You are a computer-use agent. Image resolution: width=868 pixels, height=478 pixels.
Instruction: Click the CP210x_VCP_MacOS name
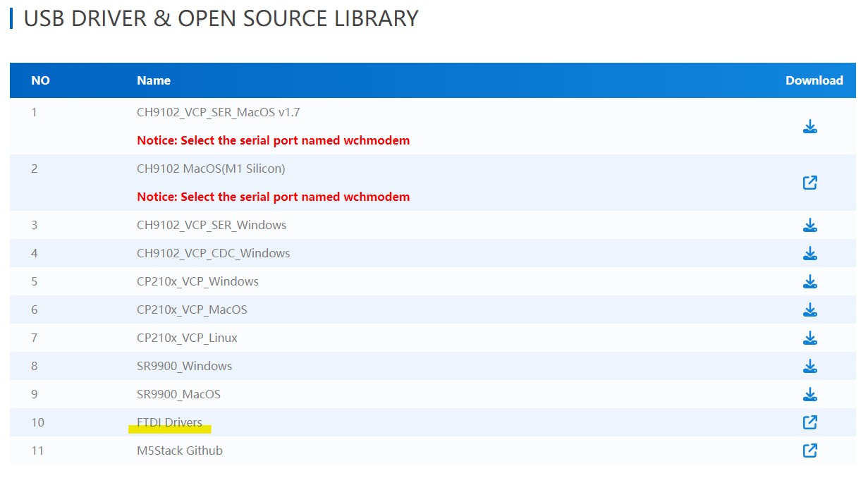click(192, 310)
